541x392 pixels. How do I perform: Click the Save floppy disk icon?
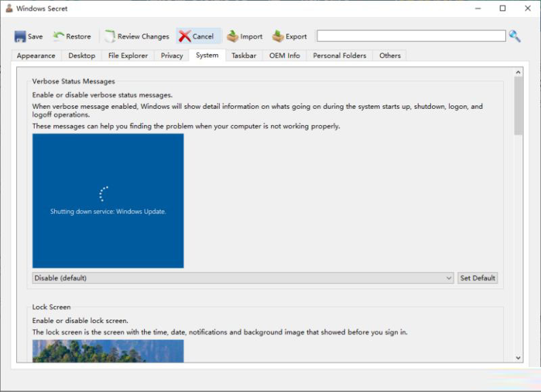click(20, 36)
